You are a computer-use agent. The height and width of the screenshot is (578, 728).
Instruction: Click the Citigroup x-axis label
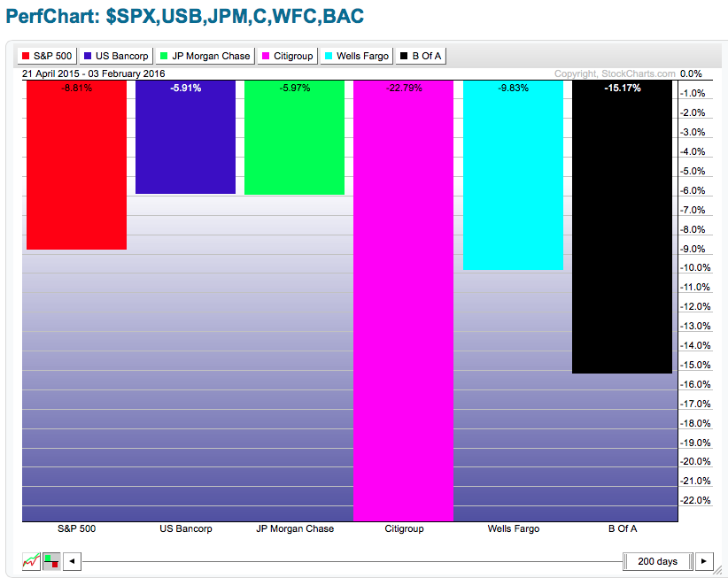click(404, 528)
